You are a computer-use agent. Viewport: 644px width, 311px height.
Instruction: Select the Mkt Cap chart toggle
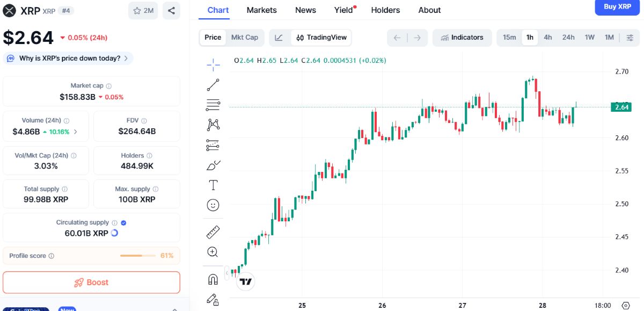245,38
